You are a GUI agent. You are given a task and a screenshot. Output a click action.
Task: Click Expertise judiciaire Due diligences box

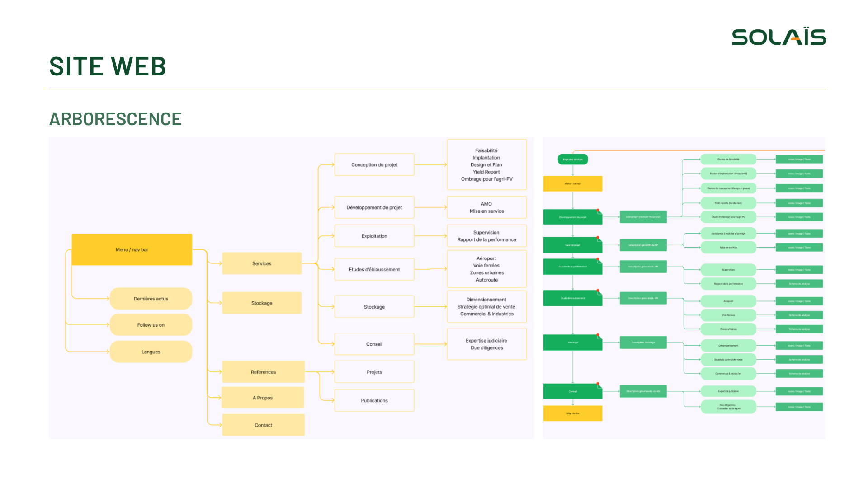click(486, 344)
